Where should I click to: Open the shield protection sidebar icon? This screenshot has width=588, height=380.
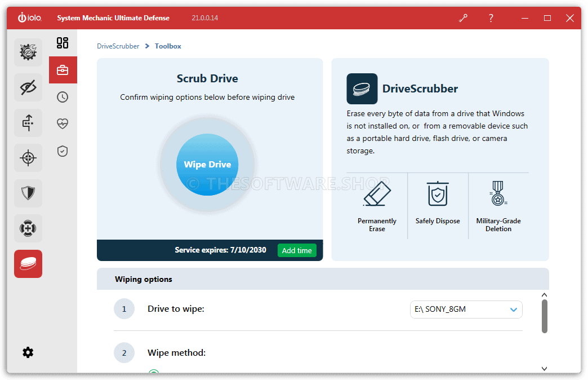click(28, 193)
